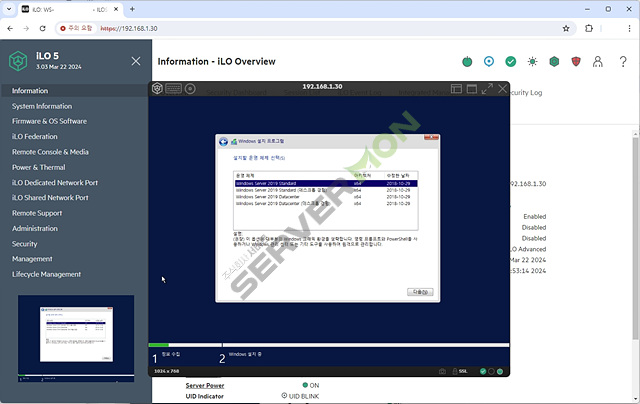Image resolution: width=640 pixels, height=404 pixels.
Task: Toggle the UID indicator icon in header
Action: coord(489,61)
